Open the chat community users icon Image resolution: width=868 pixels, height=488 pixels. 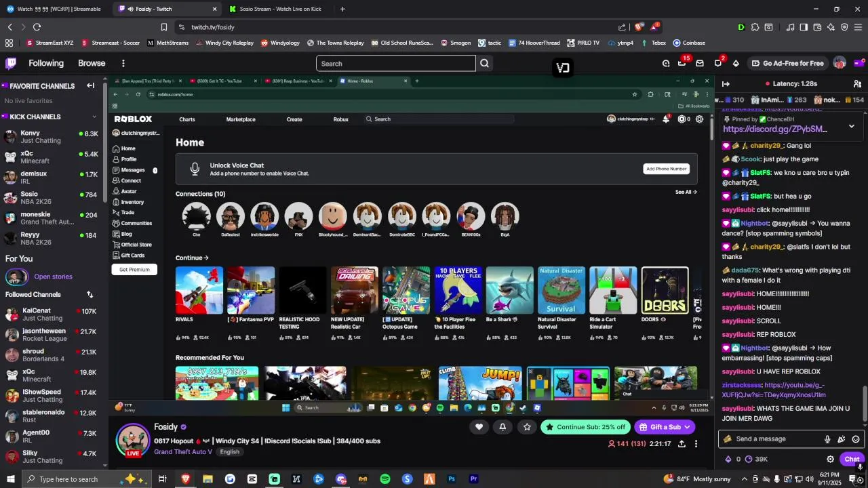[857, 83]
